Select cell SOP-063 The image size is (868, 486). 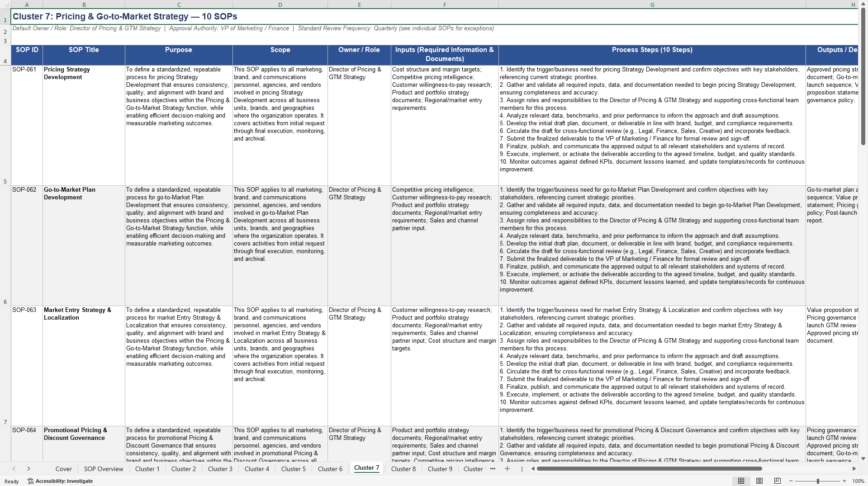[x=27, y=366]
